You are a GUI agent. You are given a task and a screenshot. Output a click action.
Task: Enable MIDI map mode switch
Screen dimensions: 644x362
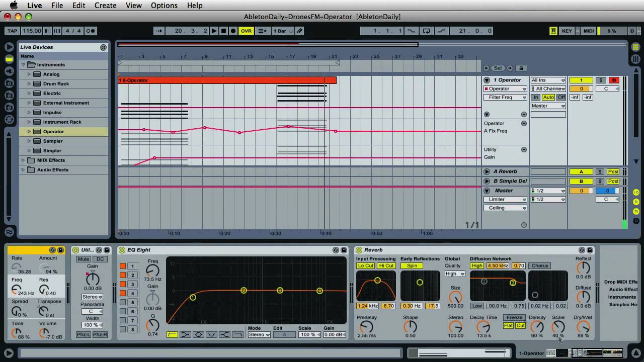588,31
